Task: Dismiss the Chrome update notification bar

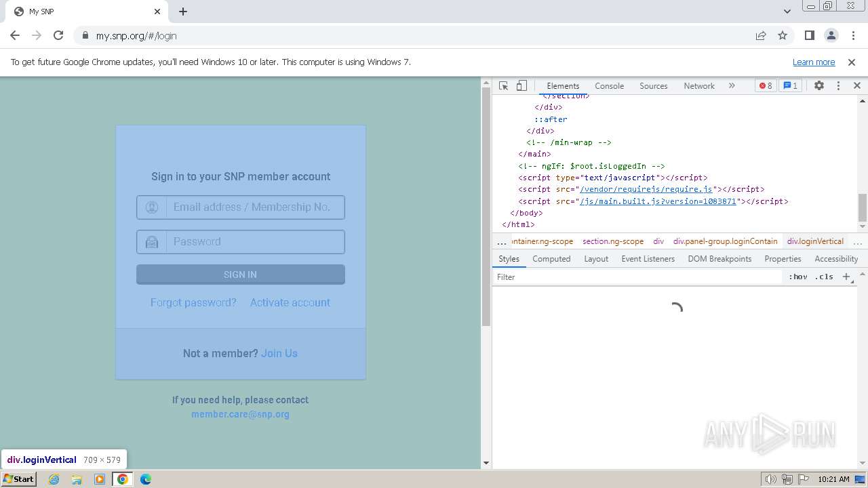Action: point(852,62)
